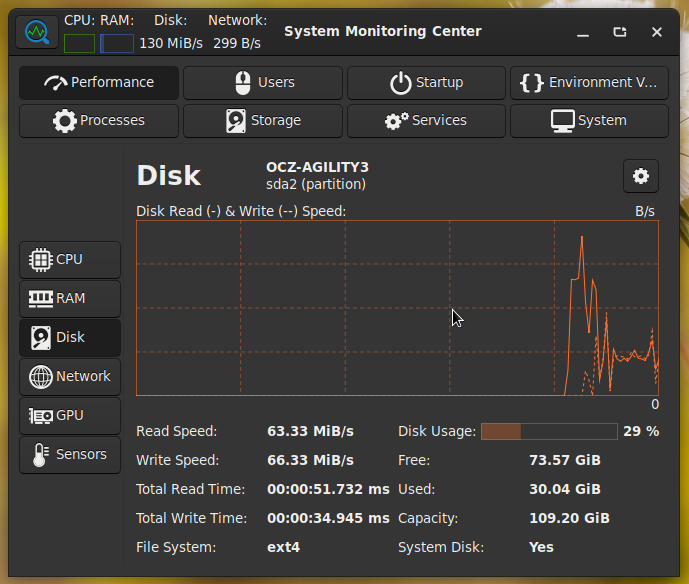The width and height of the screenshot is (689, 584).
Task: Open the Users tab
Action: [263, 83]
